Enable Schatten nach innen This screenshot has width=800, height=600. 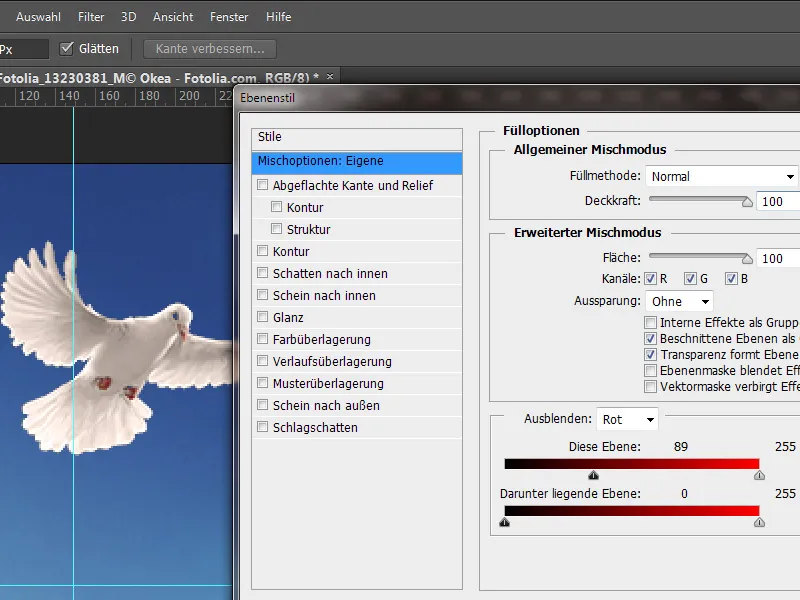[x=262, y=272]
